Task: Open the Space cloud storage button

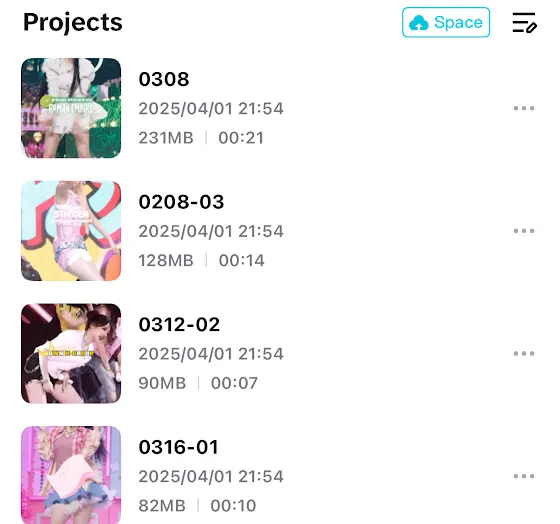Action: (446, 22)
